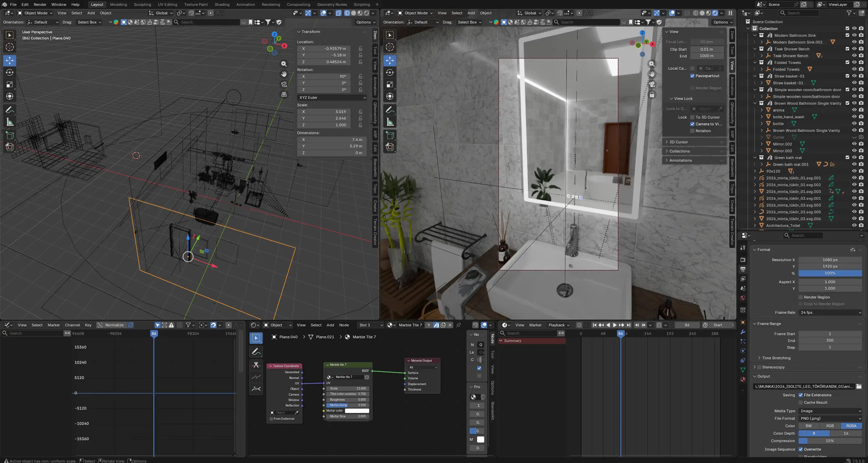Jump to the last frame in timeline
The image size is (868, 463).
628,325
